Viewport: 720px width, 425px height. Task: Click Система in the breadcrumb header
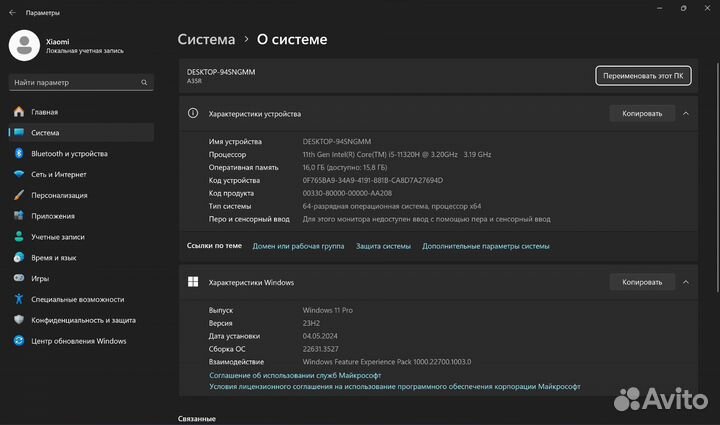coord(206,39)
